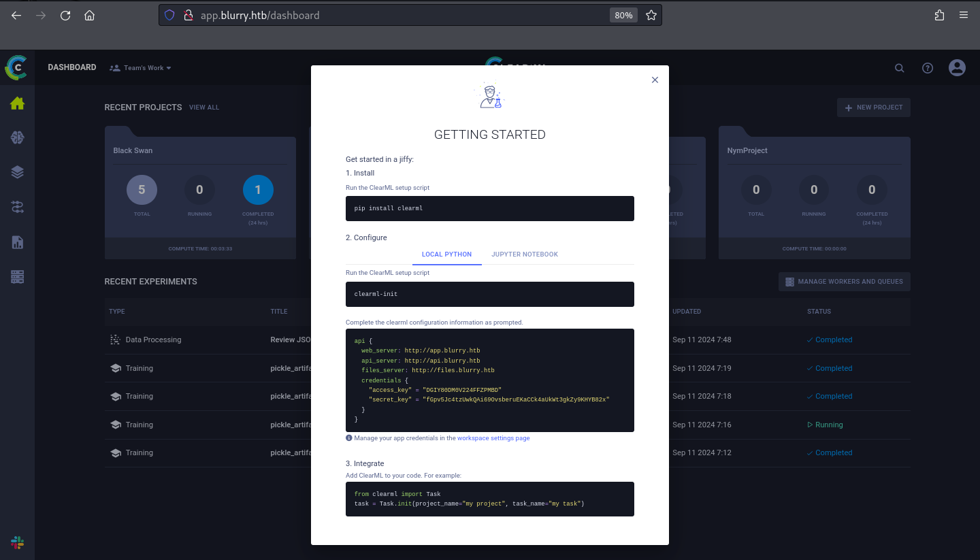
Task: Click the ClearML logo in the sidebar
Action: click(x=17, y=67)
